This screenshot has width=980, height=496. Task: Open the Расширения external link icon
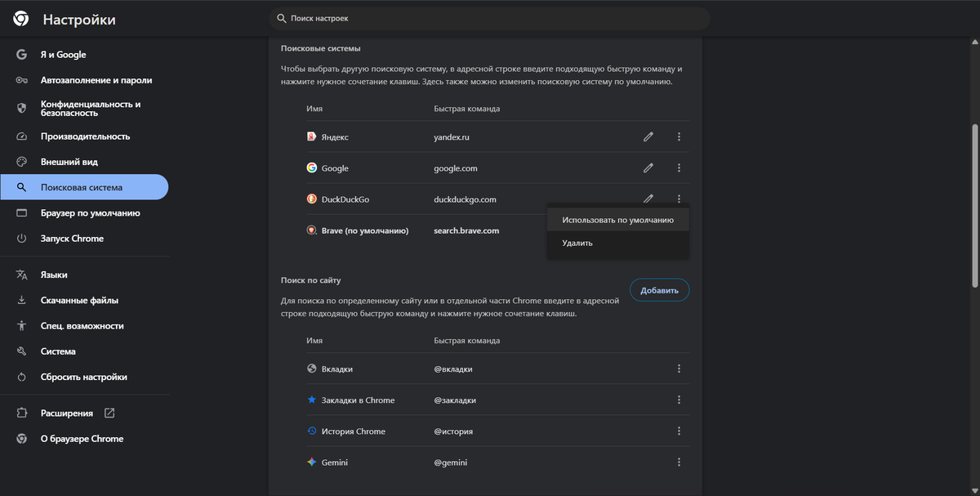point(109,413)
